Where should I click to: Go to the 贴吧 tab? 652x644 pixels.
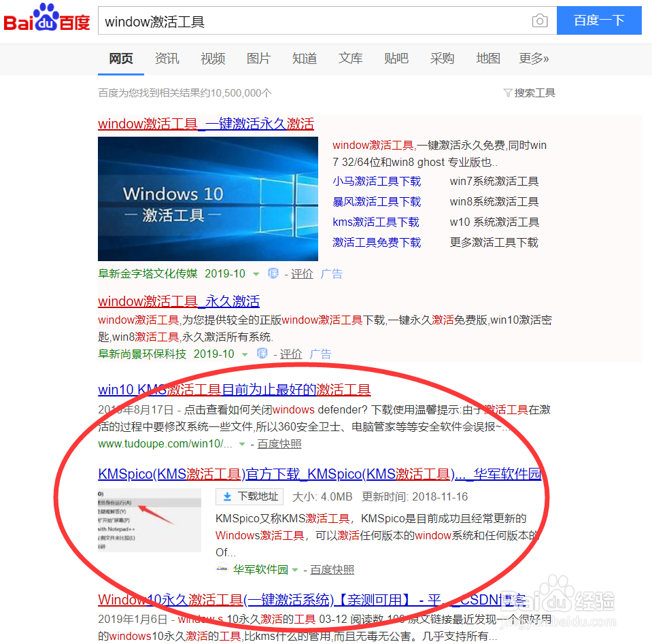point(396,58)
